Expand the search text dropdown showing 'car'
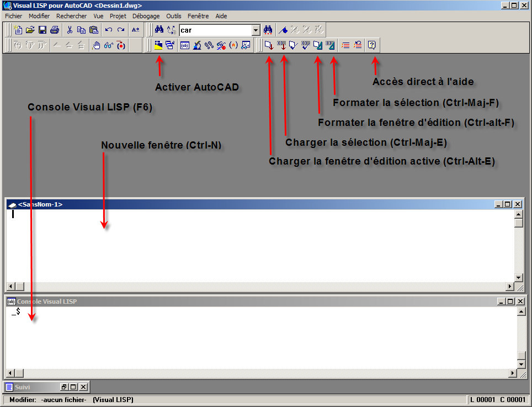The height and width of the screenshot is (407, 532). pyautogui.click(x=256, y=30)
